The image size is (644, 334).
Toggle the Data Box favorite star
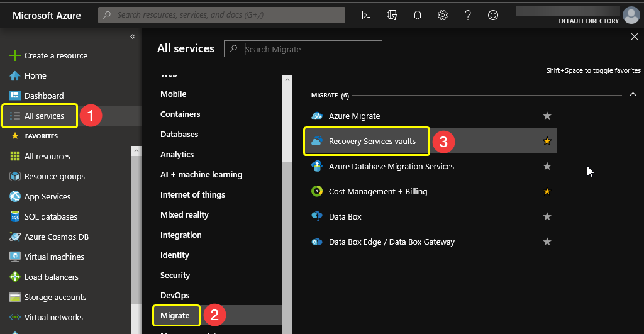(547, 216)
